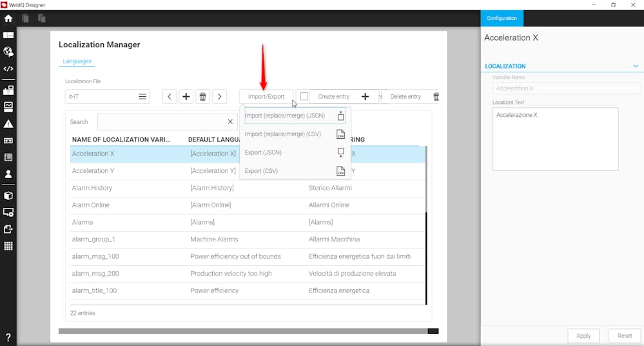644x346 pixels.
Task: Choose Export (JSON) from the menu
Action: [295, 152]
